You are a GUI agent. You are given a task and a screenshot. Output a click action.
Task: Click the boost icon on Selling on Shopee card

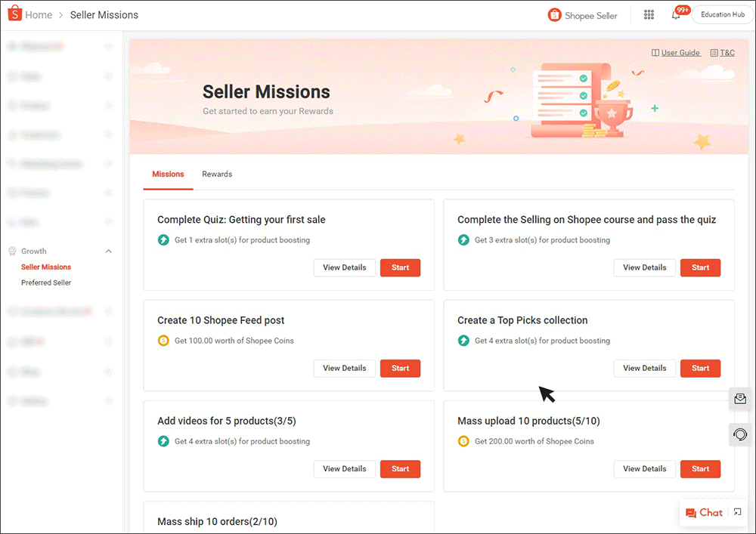463,239
